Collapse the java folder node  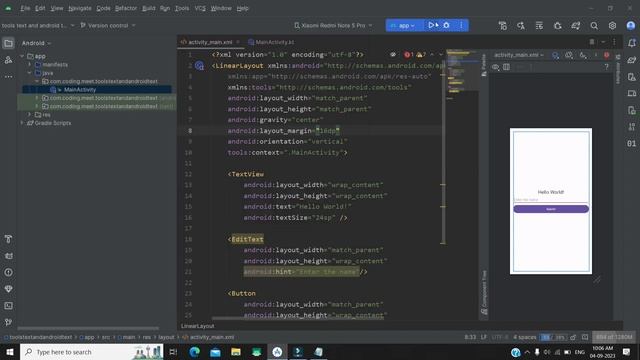[x=30, y=73]
